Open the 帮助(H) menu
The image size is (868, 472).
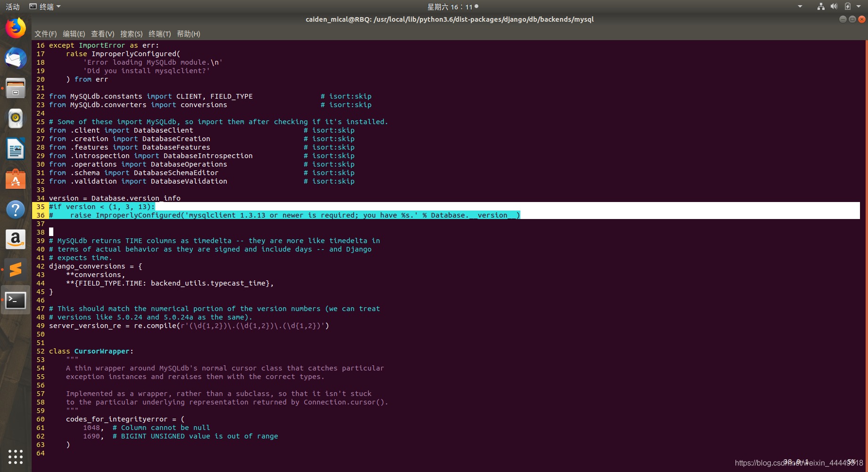tap(189, 34)
